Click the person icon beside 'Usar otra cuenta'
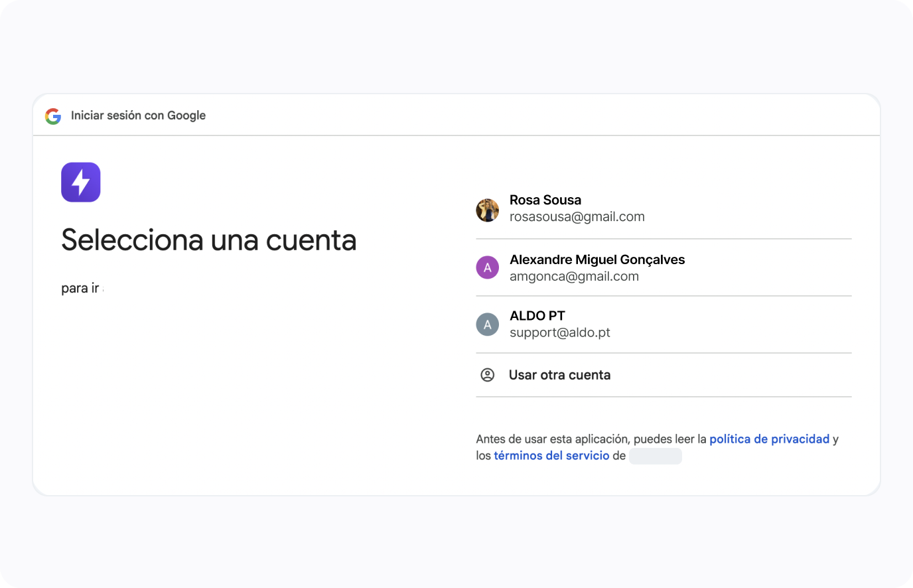The width and height of the screenshot is (913, 588). click(x=487, y=375)
